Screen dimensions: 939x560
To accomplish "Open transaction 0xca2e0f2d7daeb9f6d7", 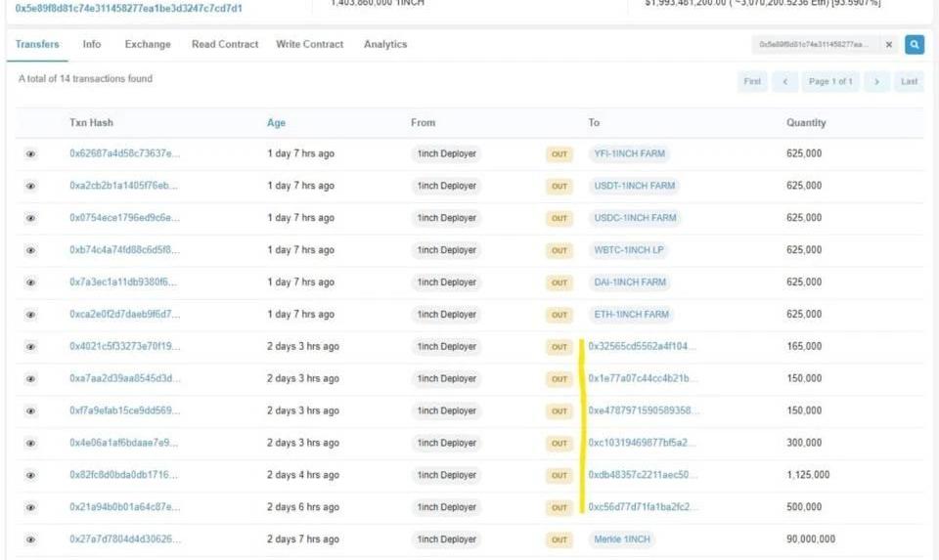I will pyautogui.click(x=124, y=314).
